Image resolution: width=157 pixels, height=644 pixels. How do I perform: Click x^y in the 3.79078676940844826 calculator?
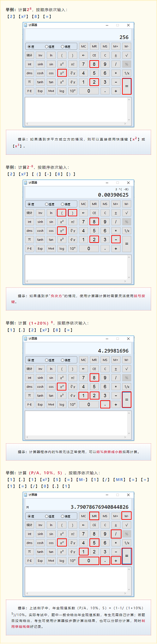[62, 543]
